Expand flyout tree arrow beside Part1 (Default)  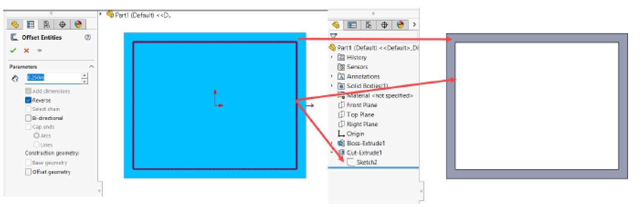click(101, 14)
